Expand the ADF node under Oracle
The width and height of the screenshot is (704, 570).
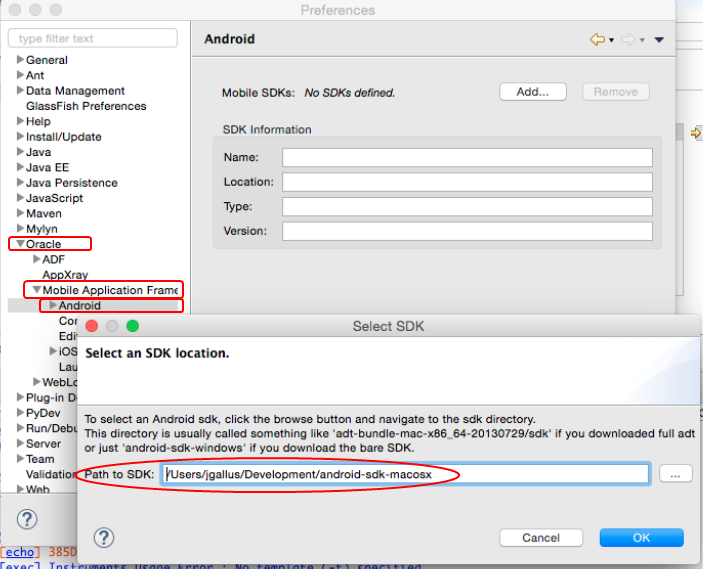tap(37, 259)
